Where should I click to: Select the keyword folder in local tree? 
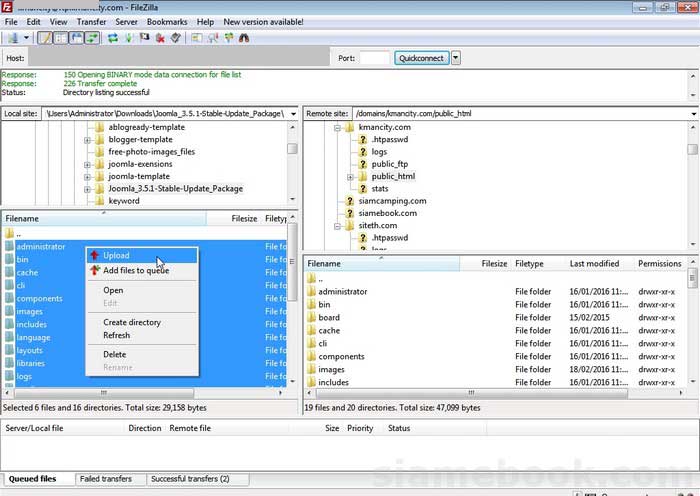point(124,201)
